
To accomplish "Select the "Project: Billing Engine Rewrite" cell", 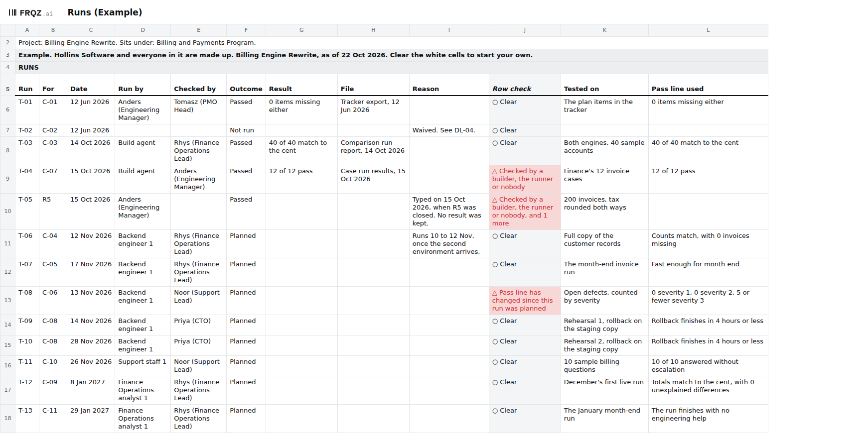I will click(392, 43).
